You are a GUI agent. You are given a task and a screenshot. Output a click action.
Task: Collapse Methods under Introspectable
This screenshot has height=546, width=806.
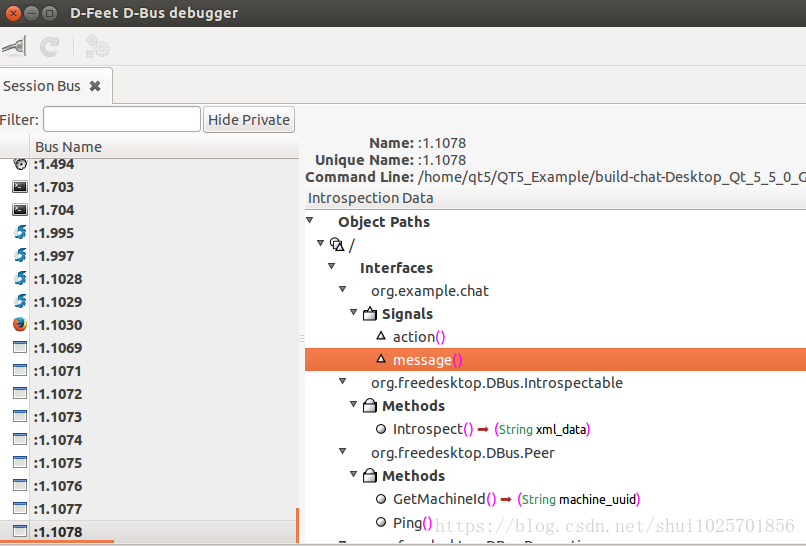[354, 404]
